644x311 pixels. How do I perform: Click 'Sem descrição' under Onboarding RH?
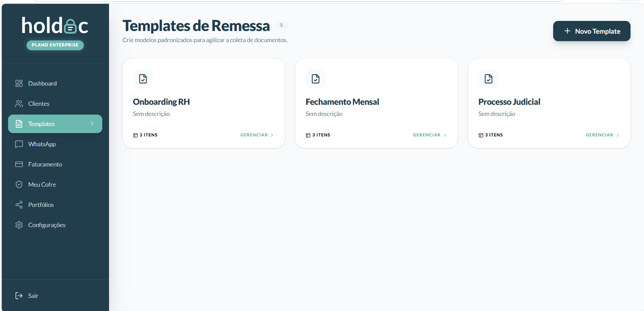pyautogui.click(x=151, y=114)
